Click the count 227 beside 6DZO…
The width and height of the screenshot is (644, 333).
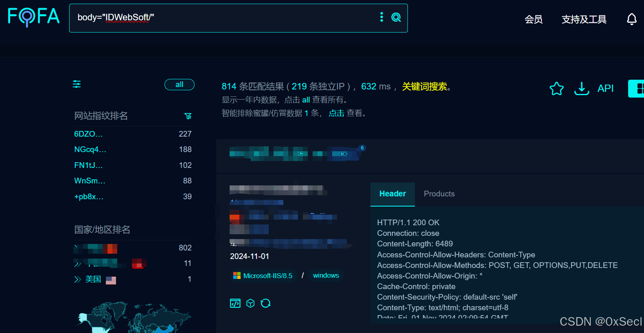pyautogui.click(x=185, y=134)
